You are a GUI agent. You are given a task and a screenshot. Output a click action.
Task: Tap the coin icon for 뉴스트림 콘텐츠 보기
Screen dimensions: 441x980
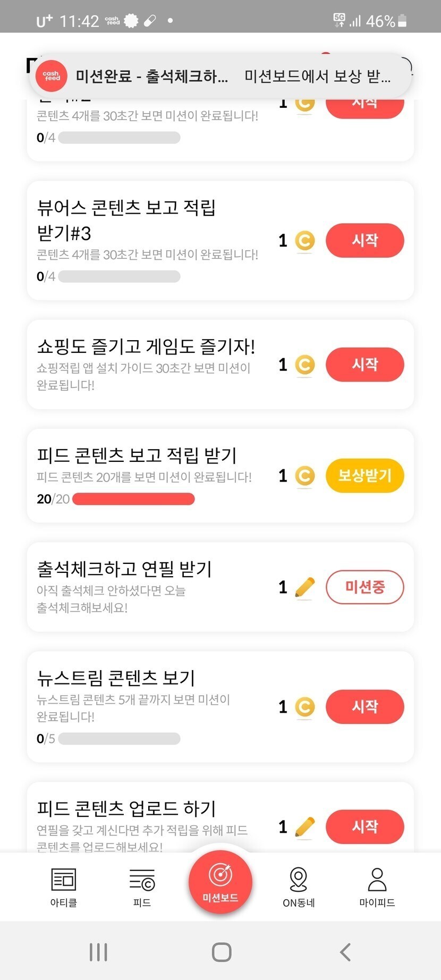[x=304, y=707]
